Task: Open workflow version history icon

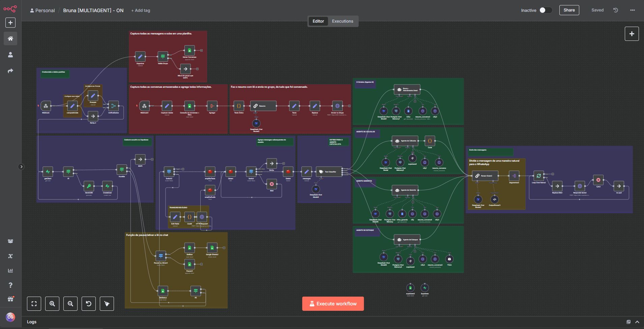Action: click(616, 10)
